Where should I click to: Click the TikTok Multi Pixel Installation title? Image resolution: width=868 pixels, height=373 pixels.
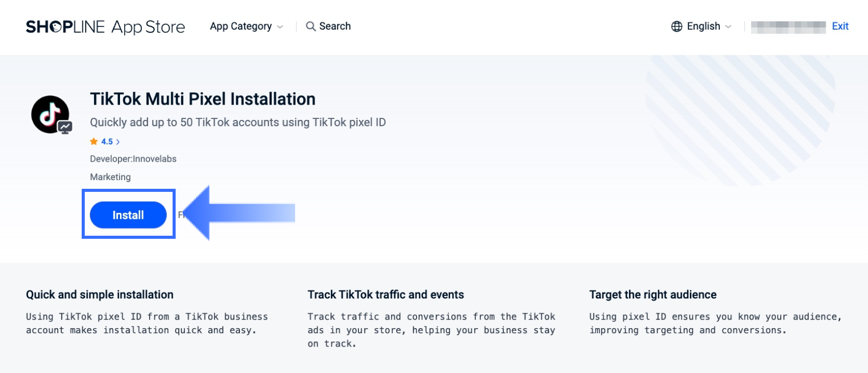tap(203, 99)
